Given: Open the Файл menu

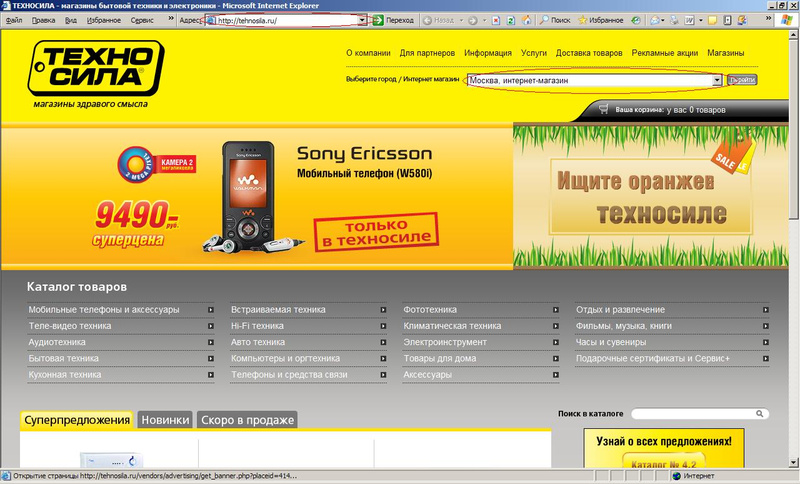Looking at the screenshot, I should [14, 20].
